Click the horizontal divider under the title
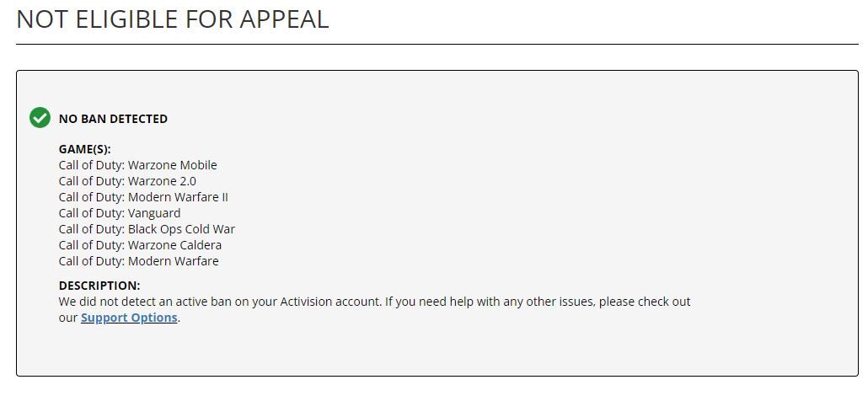 [x=437, y=45]
